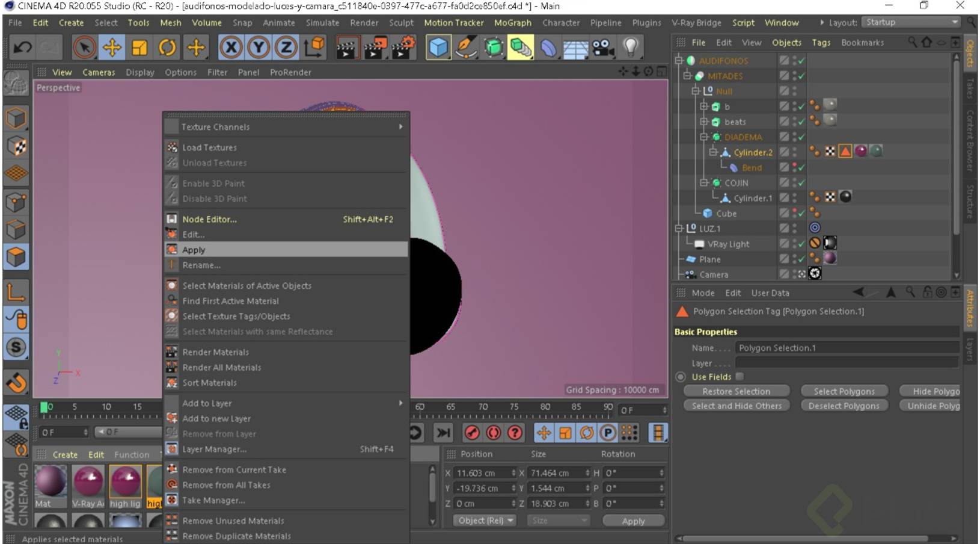Open the Object (Rel) dropdown
The width and height of the screenshot is (980, 544).
(x=486, y=521)
